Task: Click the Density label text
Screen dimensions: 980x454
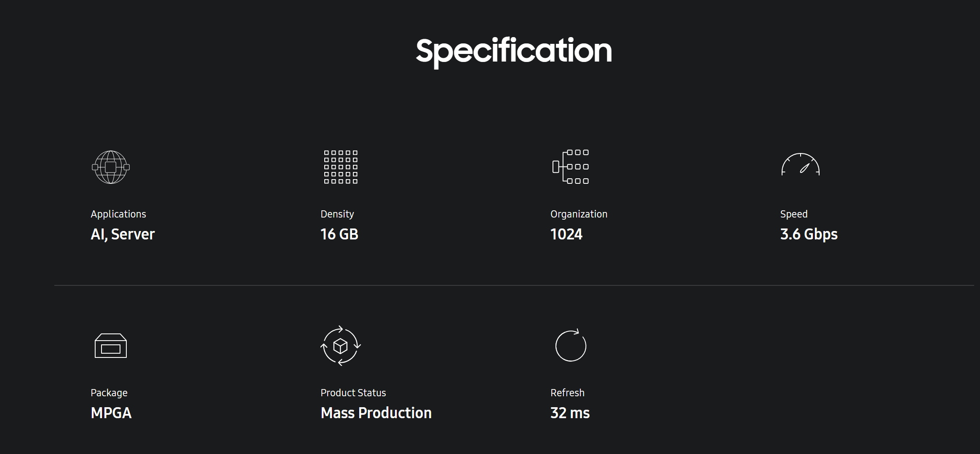Action: click(x=337, y=214)
